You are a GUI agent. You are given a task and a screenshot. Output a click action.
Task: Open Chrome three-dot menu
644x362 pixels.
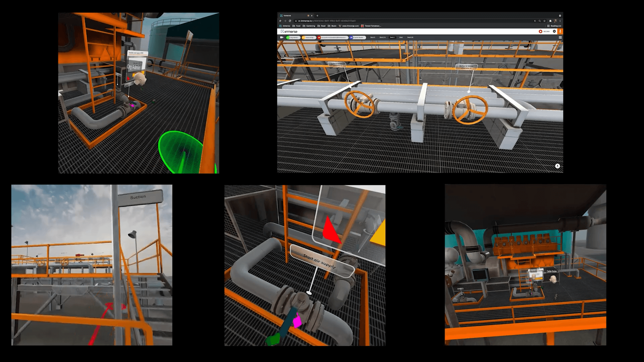(560, 21)
